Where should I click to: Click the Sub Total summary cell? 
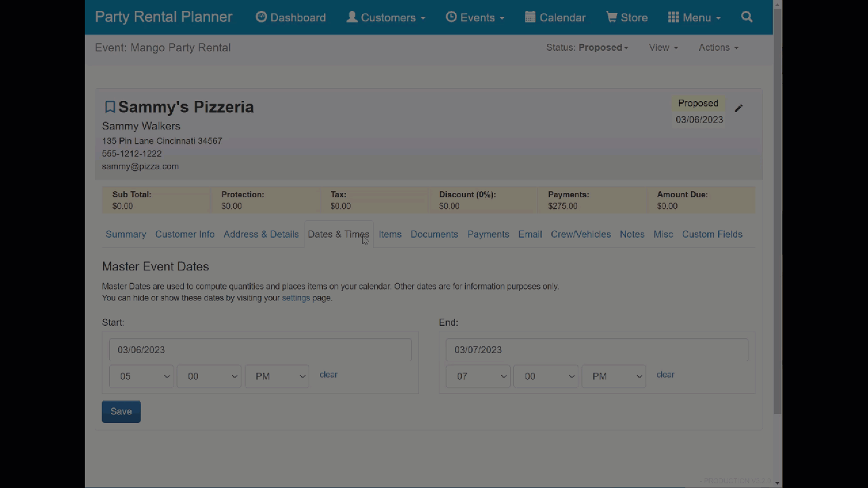click(x=156, y=200)
